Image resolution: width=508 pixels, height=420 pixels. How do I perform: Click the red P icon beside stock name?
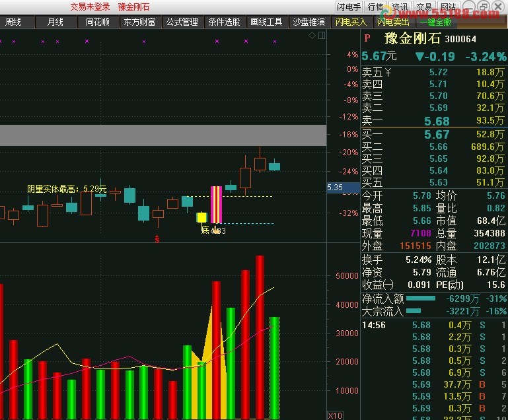367,38
